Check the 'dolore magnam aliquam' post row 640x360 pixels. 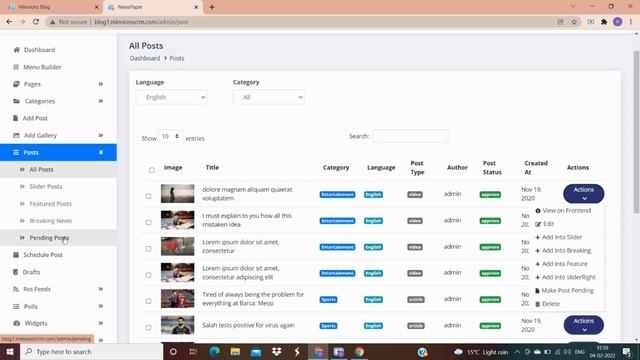click(x=149, y=196)
